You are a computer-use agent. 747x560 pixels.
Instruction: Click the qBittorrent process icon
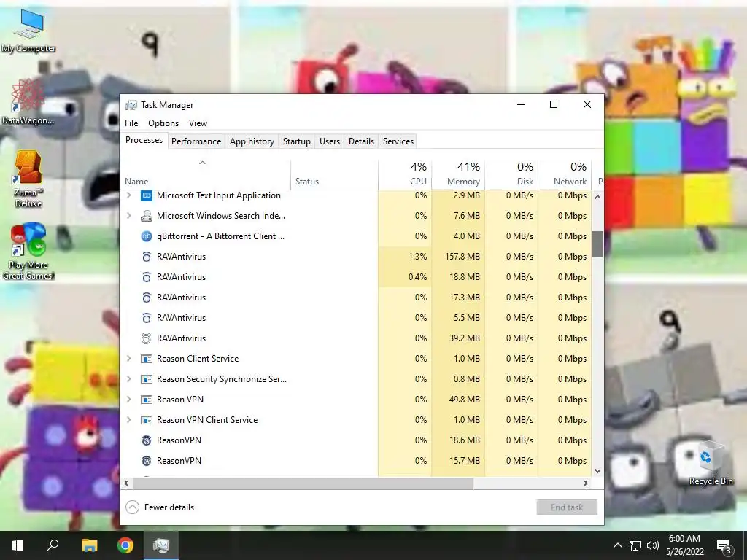(146, 236)
